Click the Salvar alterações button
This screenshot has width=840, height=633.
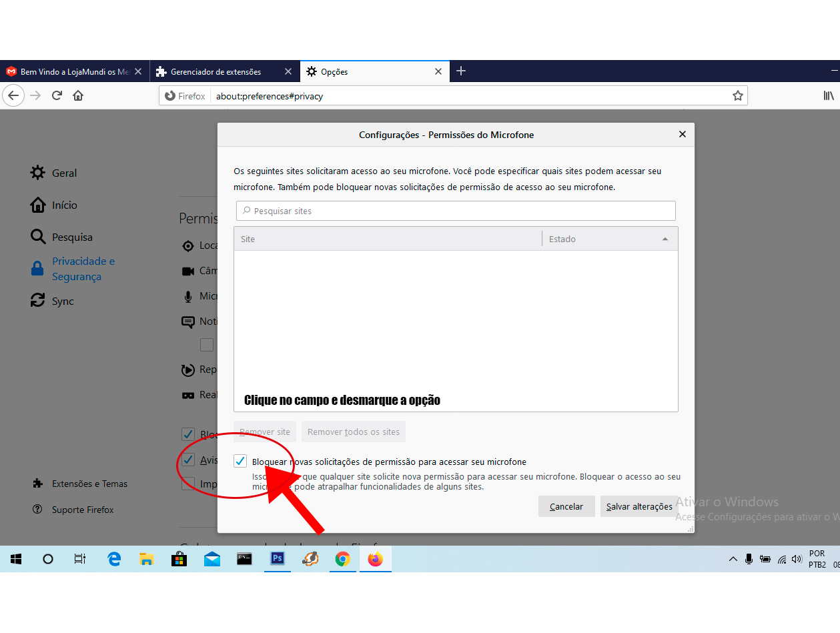click(639, 506)
